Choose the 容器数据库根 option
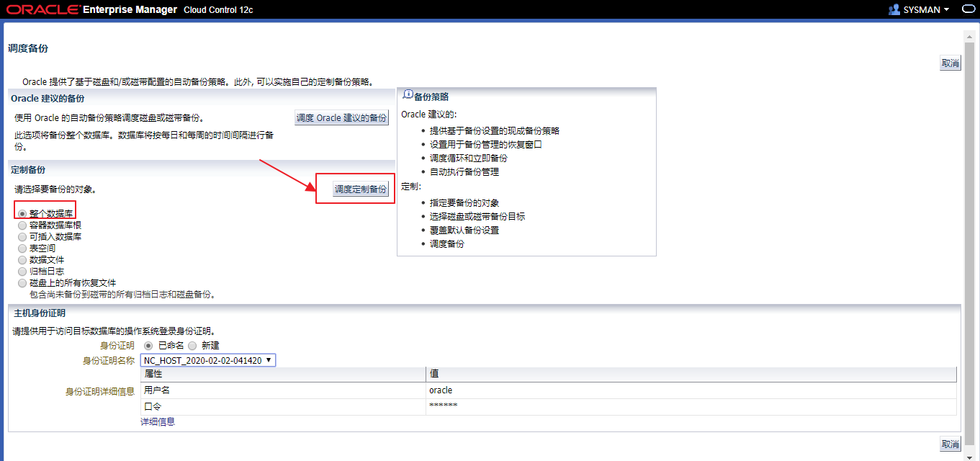 click(22, 225)
